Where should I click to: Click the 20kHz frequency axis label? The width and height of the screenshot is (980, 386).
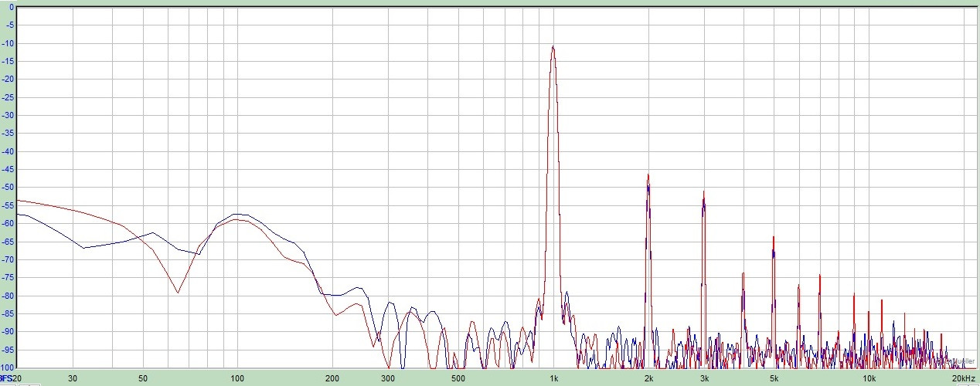coord(963,378)
